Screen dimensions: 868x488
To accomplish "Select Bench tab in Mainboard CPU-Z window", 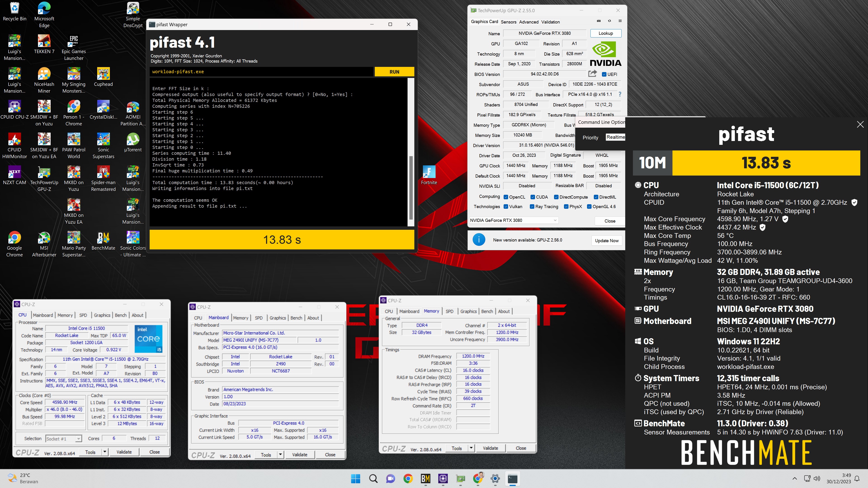I will (x=296, y=318).
